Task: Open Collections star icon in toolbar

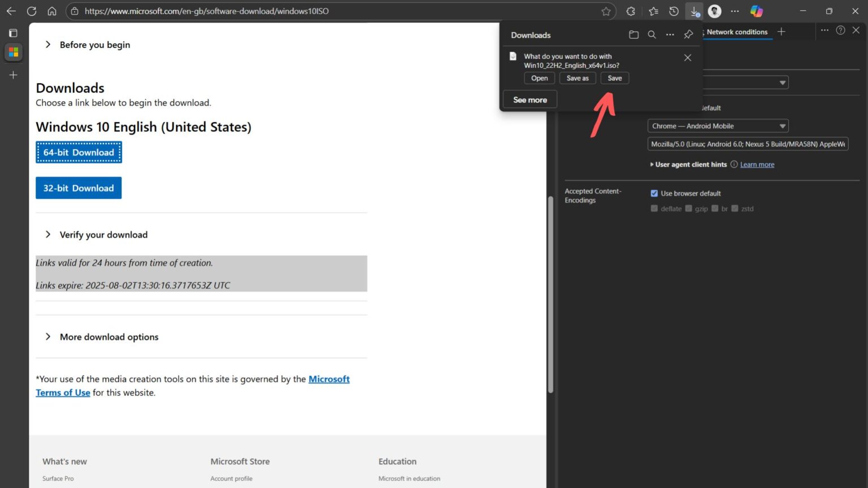Action: coord(653,11)
